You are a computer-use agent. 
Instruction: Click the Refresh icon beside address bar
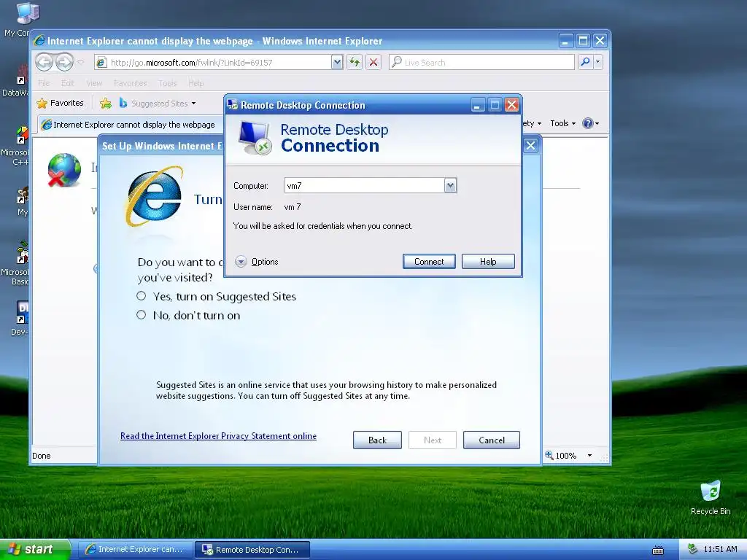coord(355,62)
